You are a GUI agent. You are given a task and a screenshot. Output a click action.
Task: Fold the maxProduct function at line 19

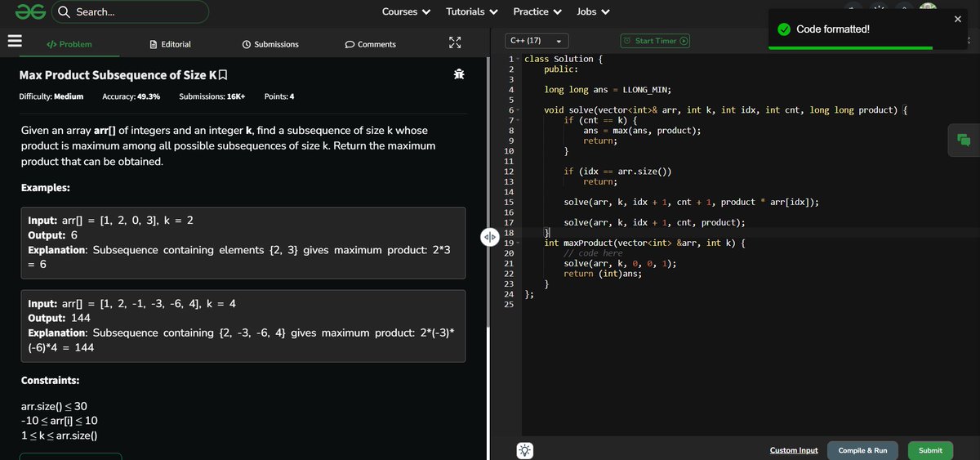[518, 243]
